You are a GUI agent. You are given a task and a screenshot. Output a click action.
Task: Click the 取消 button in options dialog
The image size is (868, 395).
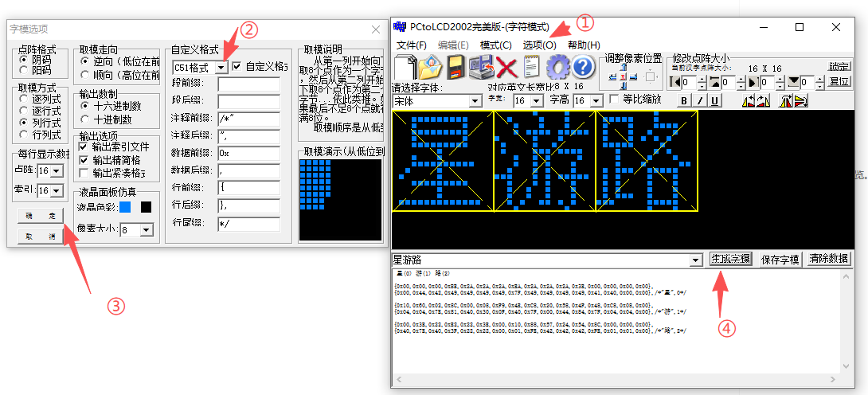[41, 237]
